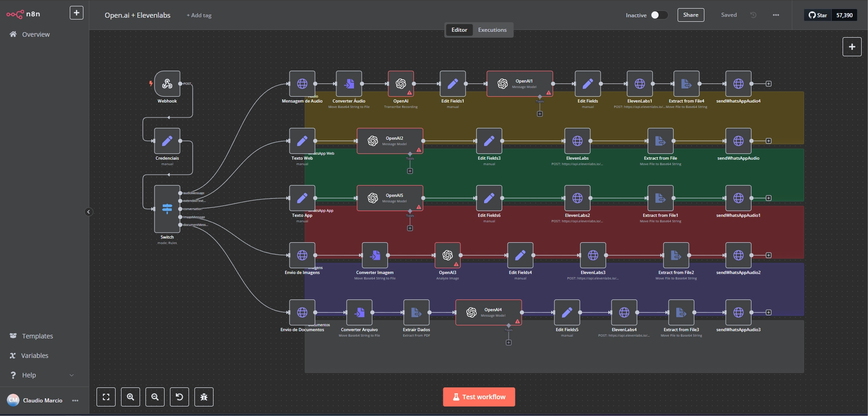Select the sendWhatsAppAudio3 node
Screen dimensions: 868x416
click(738, 312)
